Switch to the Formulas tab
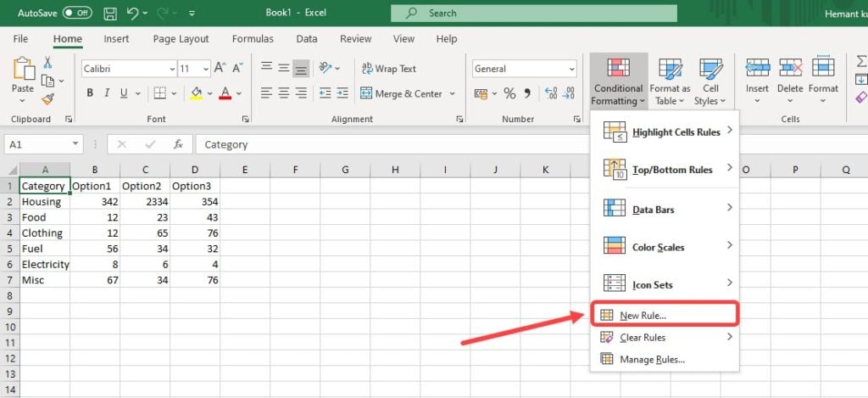The height and width of the screenshot is (398, 868). coord(253,39)
